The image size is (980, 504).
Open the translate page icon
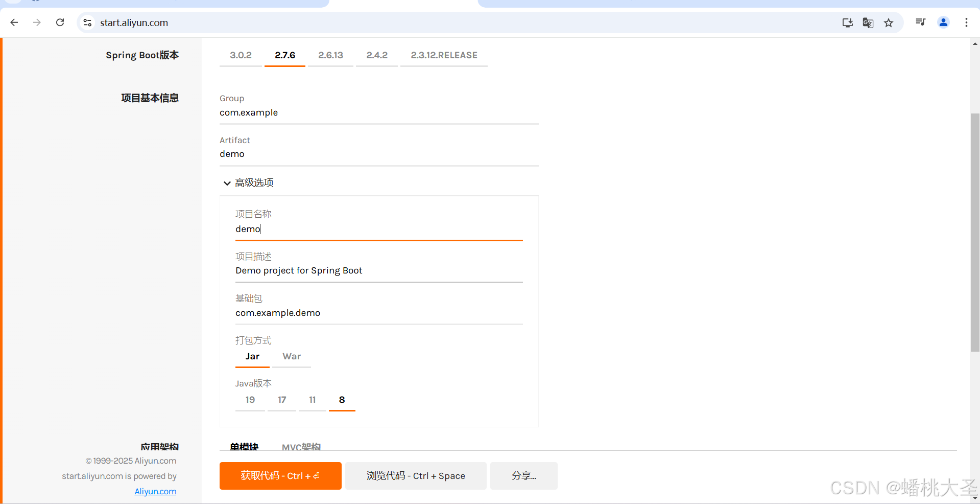tap(868, 22)
